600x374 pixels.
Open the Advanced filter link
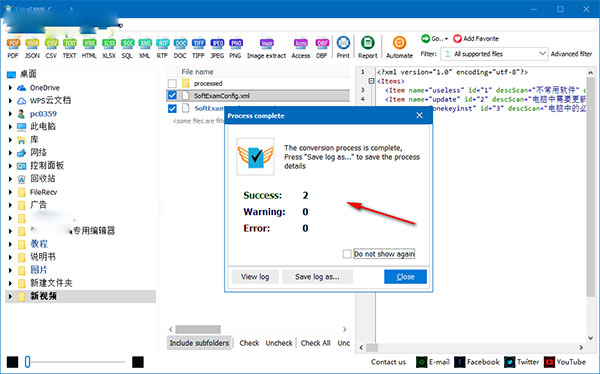tap(572, 54)
